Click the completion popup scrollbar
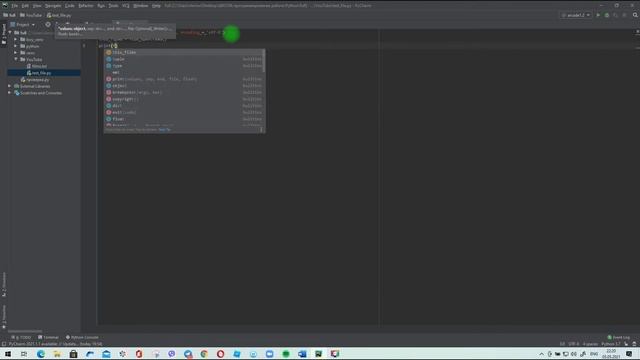Viewport: 640px width, 360px height. (x=264, y=61)
